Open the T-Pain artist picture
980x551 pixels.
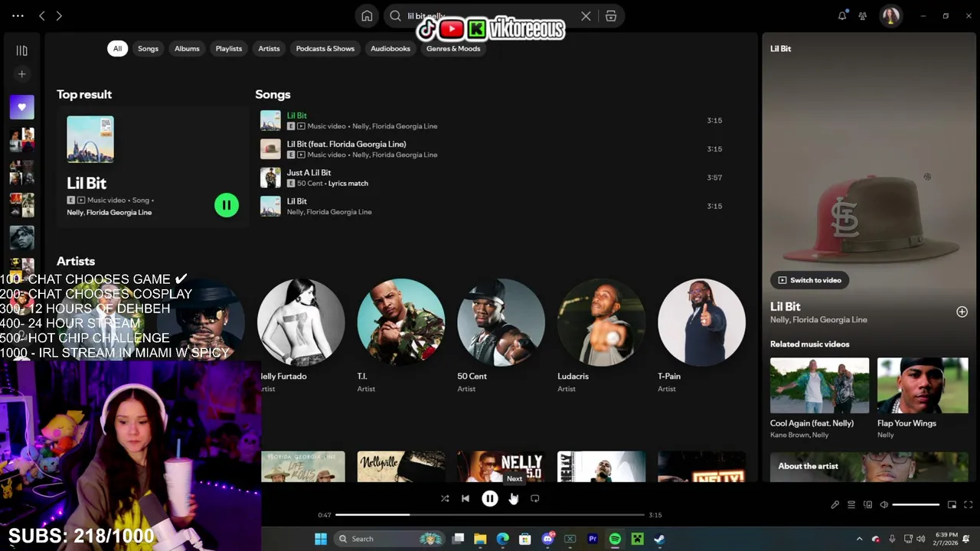pos(702,322)
